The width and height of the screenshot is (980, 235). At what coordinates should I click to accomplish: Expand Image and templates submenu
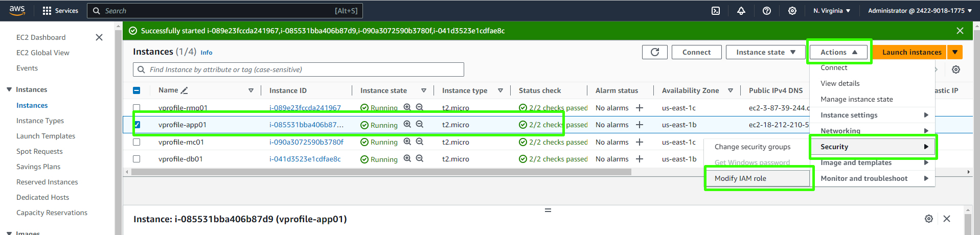(872, 162)
